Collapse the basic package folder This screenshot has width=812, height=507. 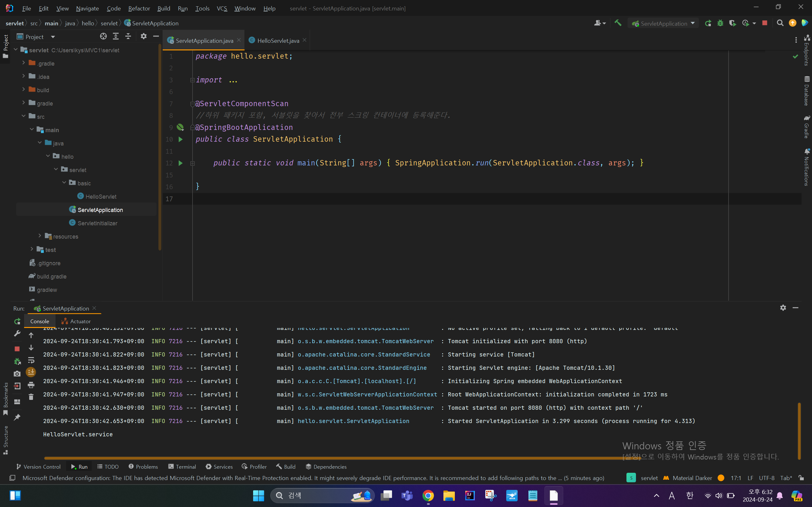(64, 183)
